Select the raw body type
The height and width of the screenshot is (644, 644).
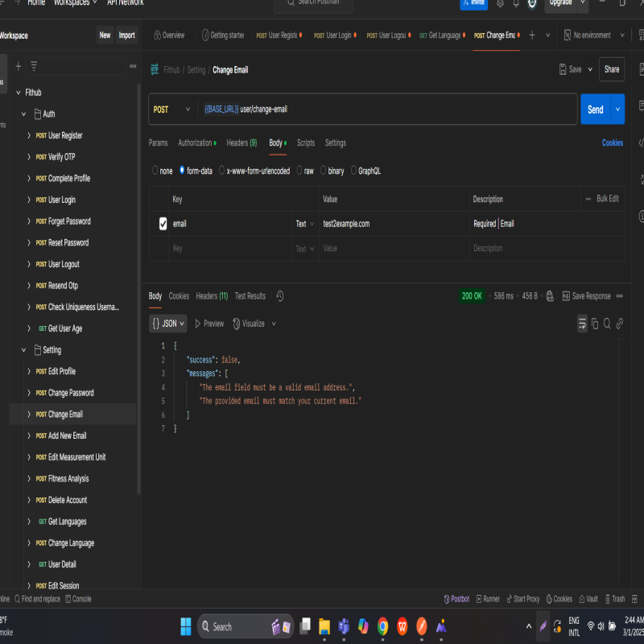304,171
